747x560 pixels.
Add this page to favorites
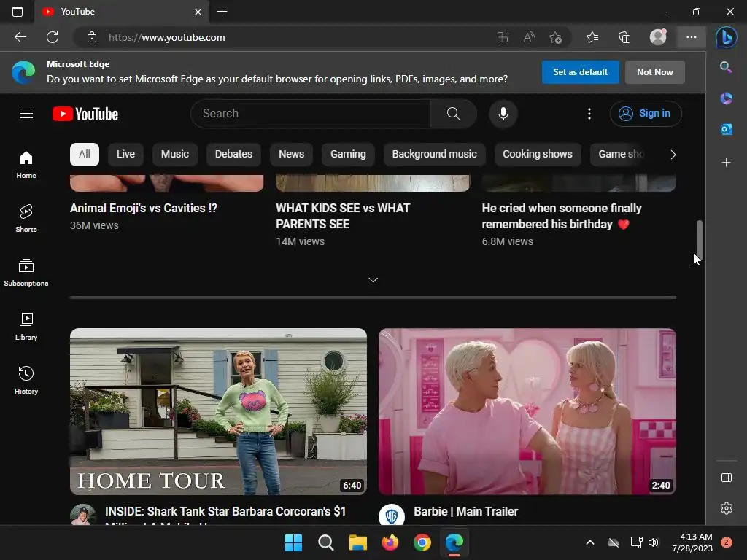(x=555, y=37)
